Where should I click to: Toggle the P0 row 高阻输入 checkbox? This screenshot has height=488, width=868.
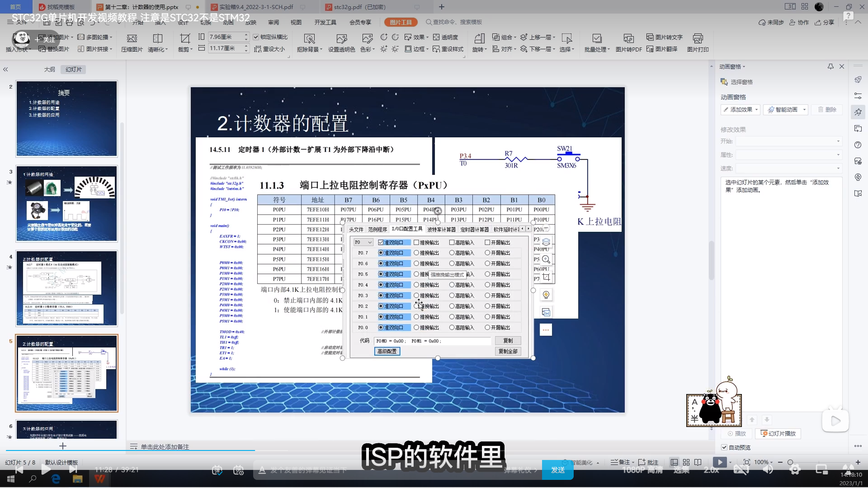[452, 243]
